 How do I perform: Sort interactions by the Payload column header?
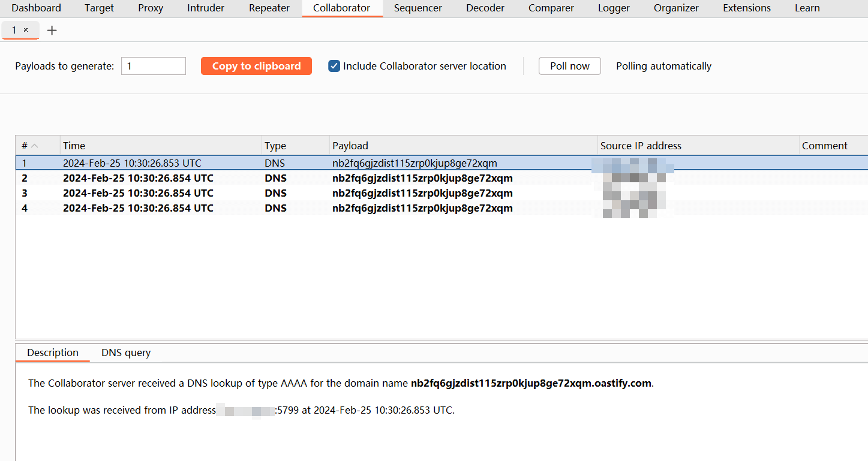pyautogui.click(x=464, y=146)
